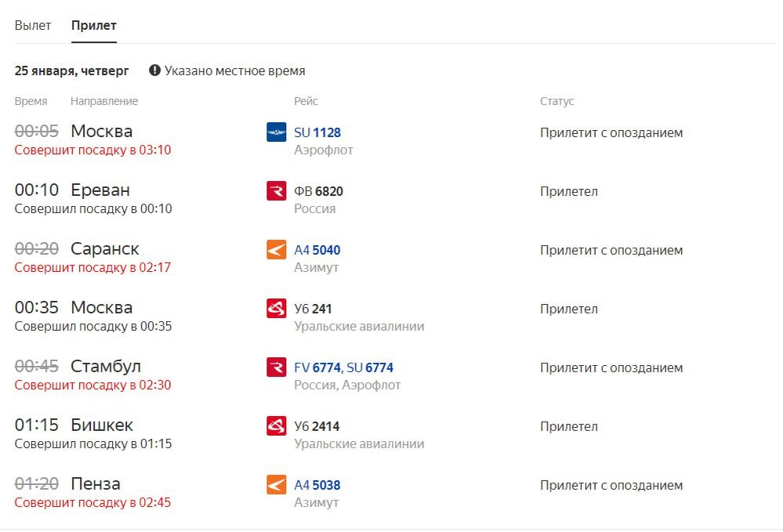Click the Azimut logo beside flight A4 5040

tap(275, 250)
